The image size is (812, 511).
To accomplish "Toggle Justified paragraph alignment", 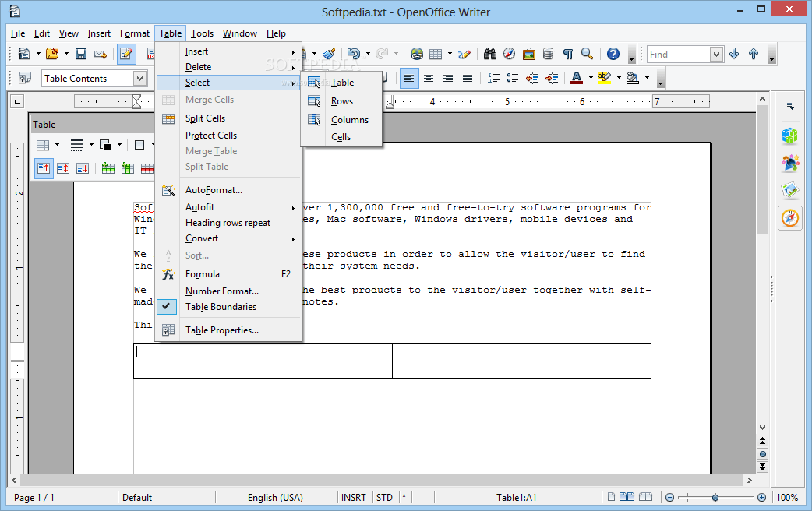I will [467, 78].
